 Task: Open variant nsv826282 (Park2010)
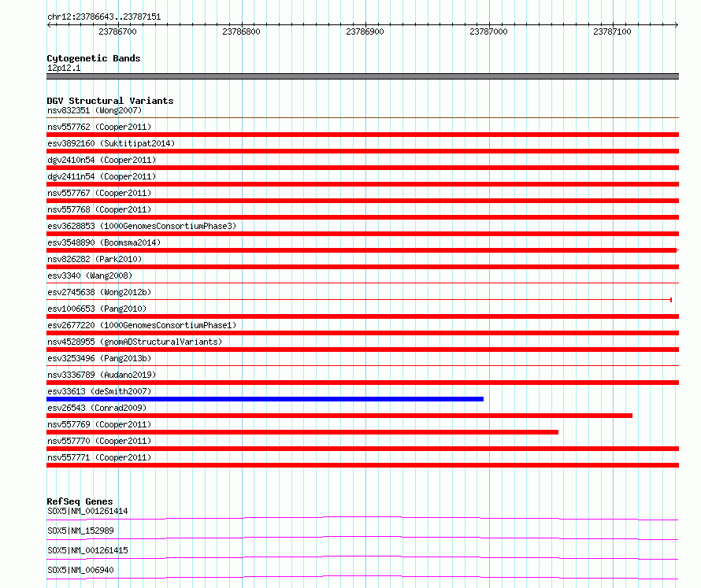95,259
